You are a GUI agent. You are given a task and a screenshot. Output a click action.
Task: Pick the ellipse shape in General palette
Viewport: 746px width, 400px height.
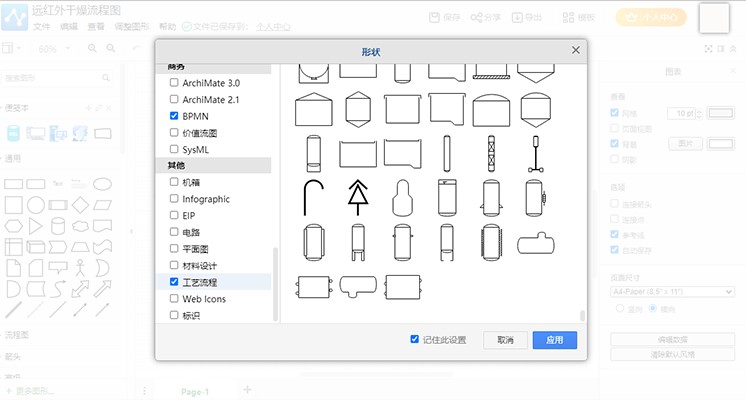click(102, 184)
